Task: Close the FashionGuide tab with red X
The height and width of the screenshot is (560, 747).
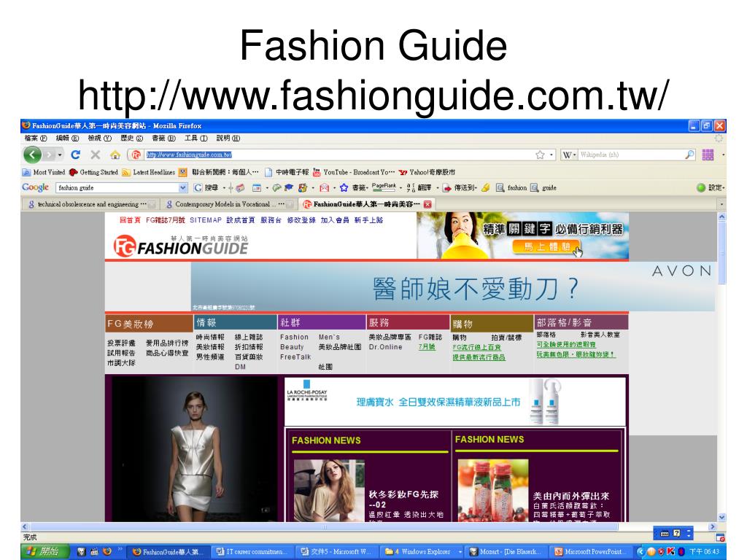Action: click(427, 204)
